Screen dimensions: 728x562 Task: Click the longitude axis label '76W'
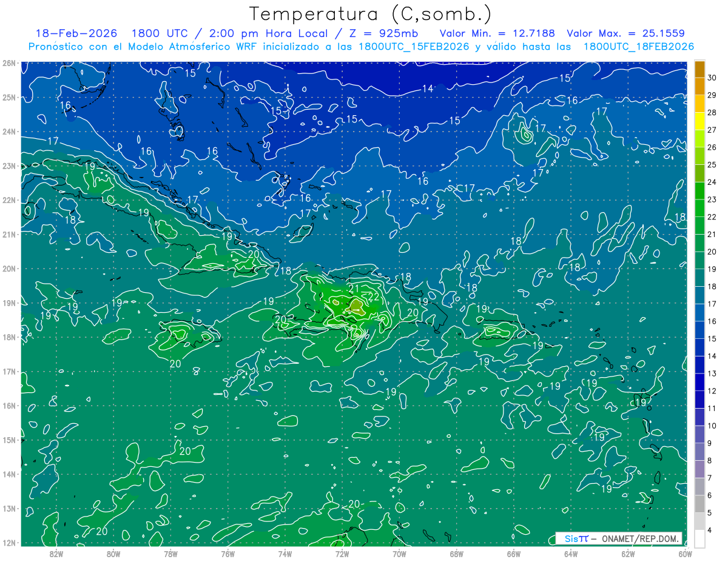pos(227,554)
